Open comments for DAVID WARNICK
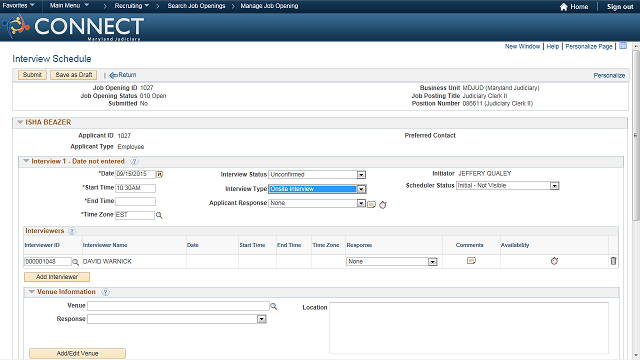Image resolution: width=640 pixels, height=360 pixels. point(471,261)
